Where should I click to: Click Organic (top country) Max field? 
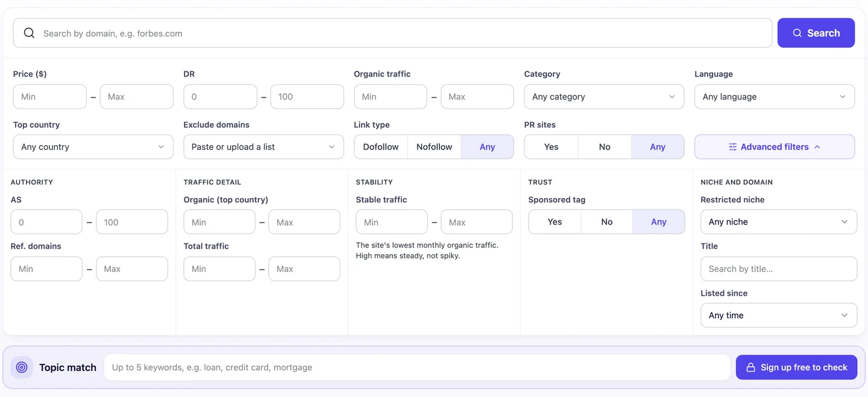(304, 222)
